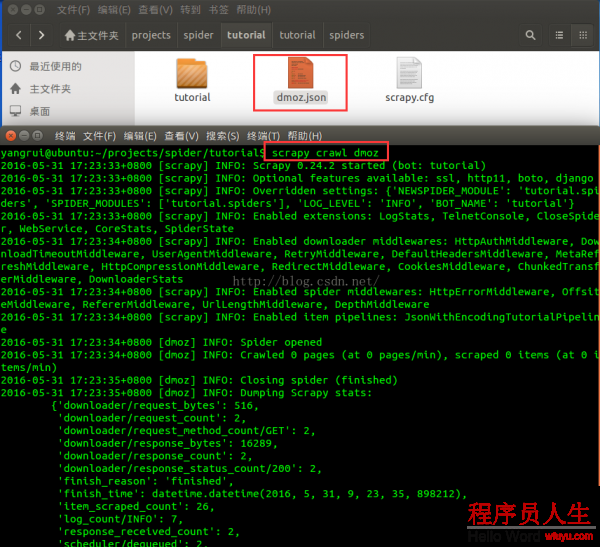The width and height of the screenshot is (600, 547).
Task: Open the file manager search
Action: click(530, 35)
